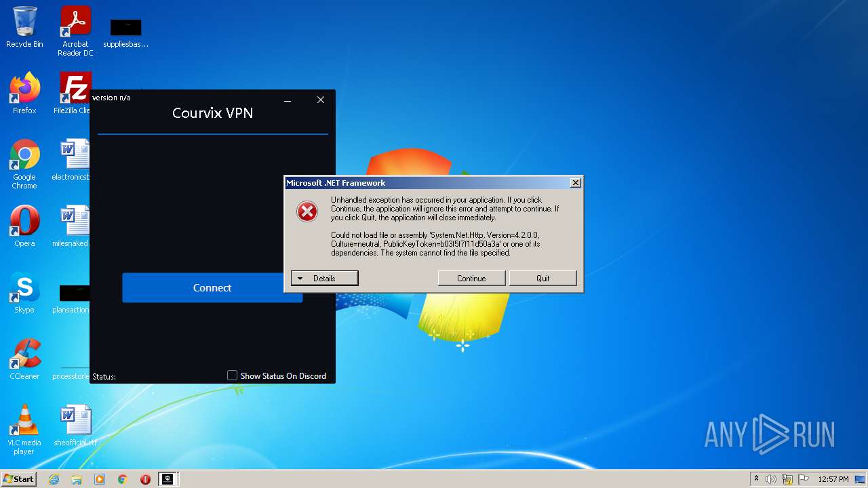Open Internet Explorer from taskbar

(54, 479)
